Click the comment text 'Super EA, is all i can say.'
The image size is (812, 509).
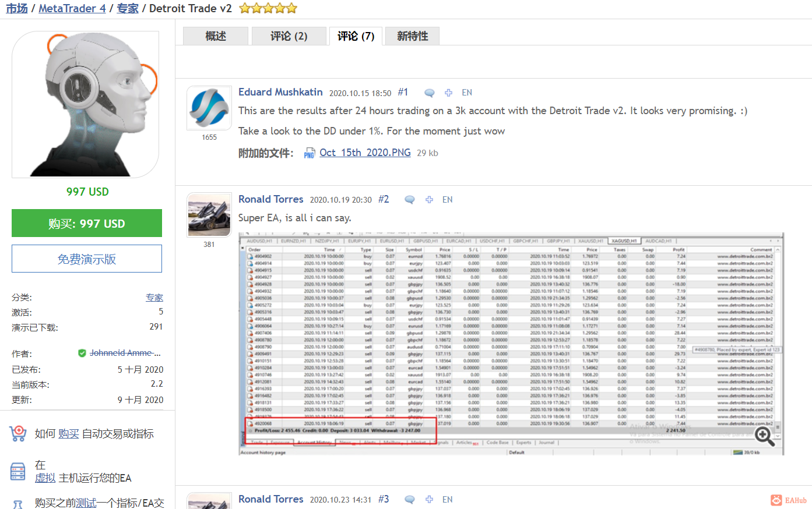click(295, 218)
